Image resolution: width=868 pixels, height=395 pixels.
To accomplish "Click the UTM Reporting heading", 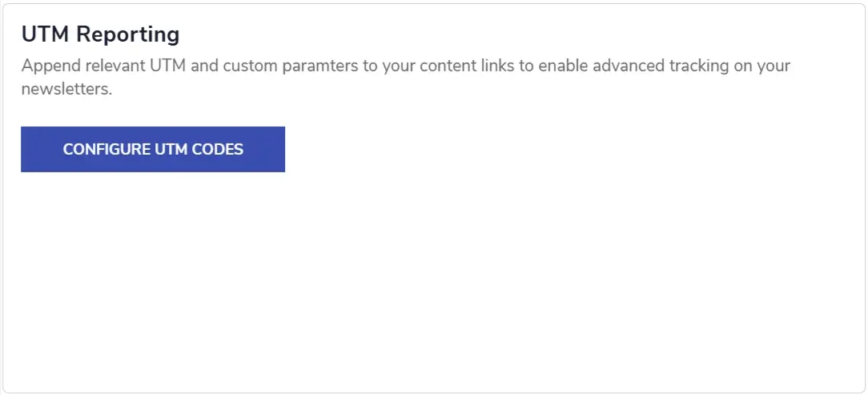I will point(100,34).
